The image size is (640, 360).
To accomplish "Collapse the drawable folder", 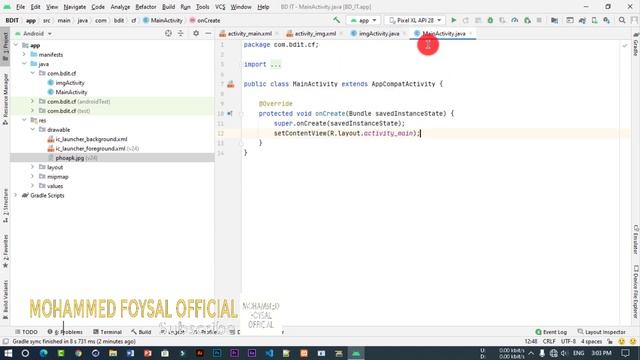I will click(x=33, y=129).
